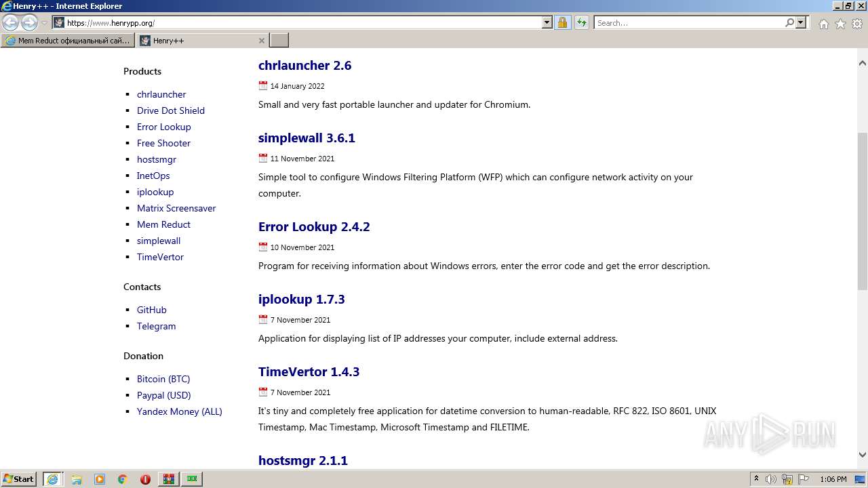Click calendar icon beside 10 November 2021

[263, 247]
